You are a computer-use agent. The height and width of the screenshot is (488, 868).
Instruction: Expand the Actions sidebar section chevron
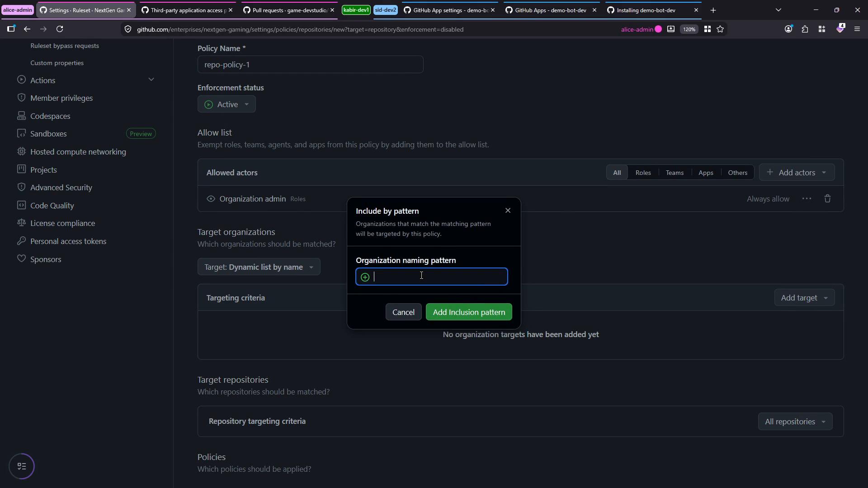(x=151, y=80)
